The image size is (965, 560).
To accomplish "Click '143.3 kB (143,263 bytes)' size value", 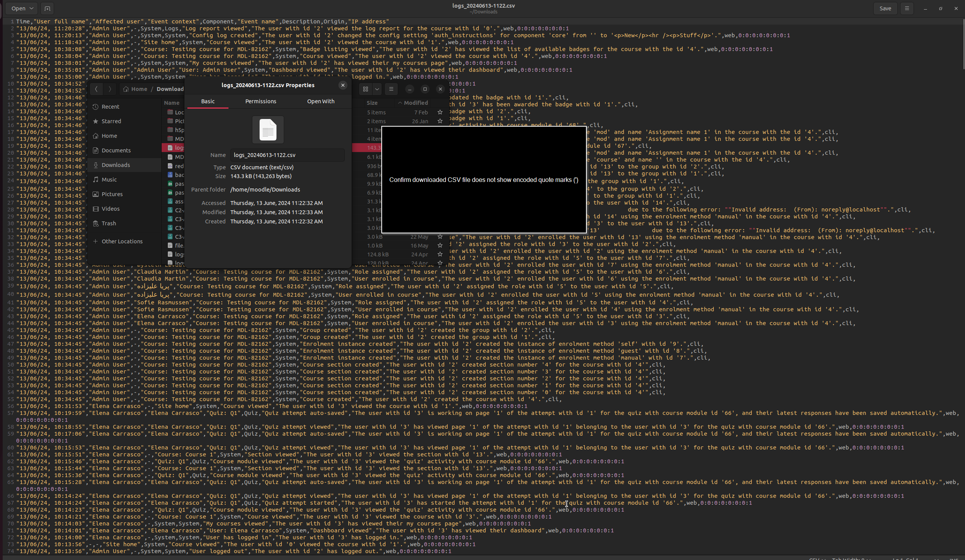I will [261, 176].
